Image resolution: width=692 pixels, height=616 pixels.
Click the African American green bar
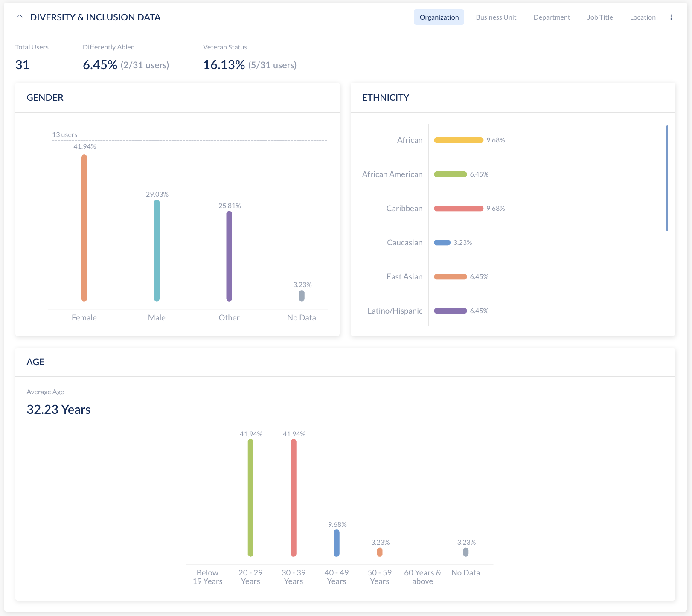451,174
